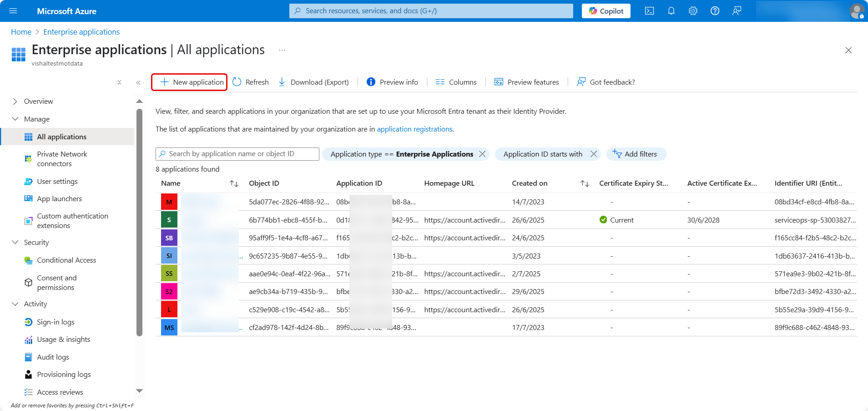Remove the Application type filter
This screenshot has height=411, width=868.
(482, 154)
